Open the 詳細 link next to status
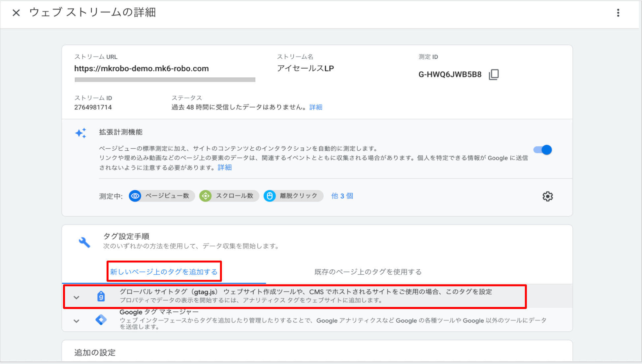Screen dimensions: 642x364 tap(316, 107)
